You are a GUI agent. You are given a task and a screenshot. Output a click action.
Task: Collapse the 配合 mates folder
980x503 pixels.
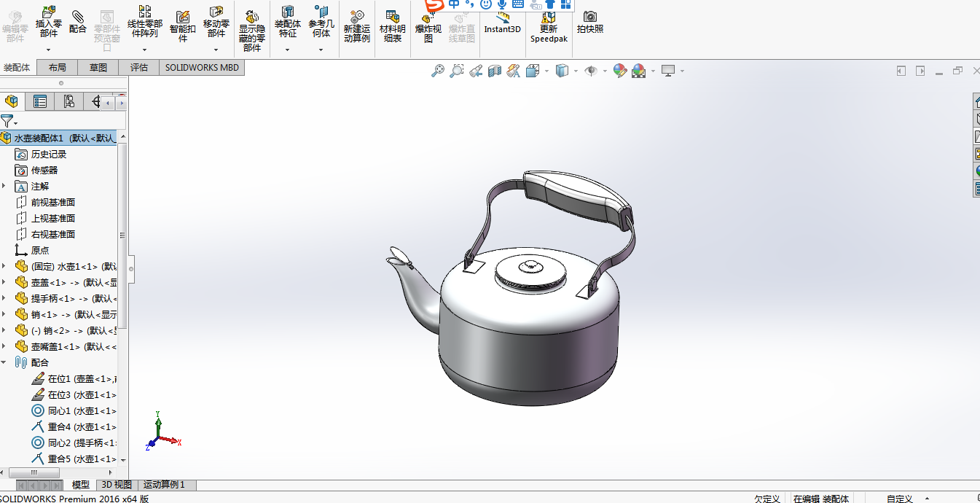[x=4, y=362]
